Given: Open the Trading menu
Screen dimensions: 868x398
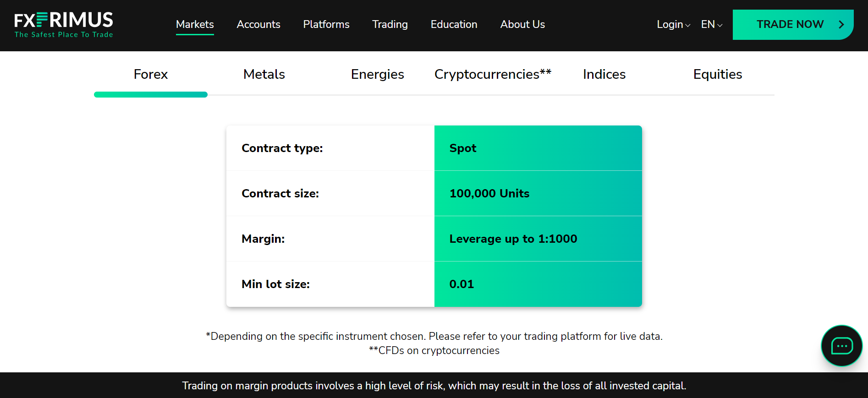Looking at the screenshot, I should (x=390, y=24).
